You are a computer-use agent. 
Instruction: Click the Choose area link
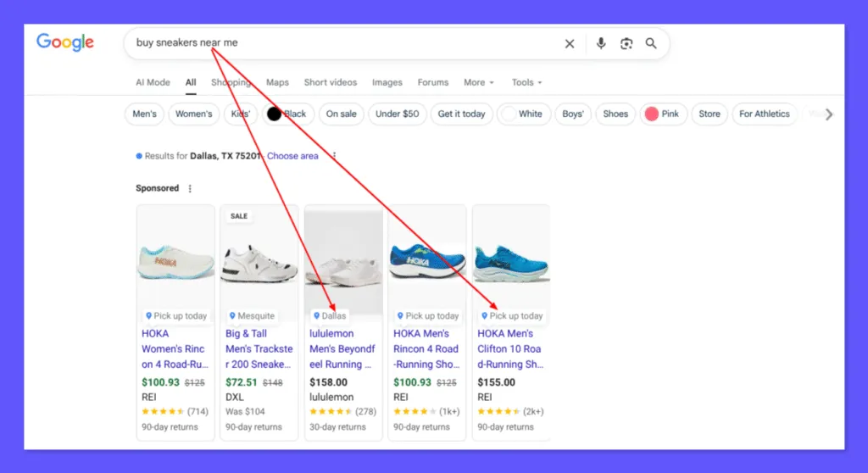coord(292,156)
